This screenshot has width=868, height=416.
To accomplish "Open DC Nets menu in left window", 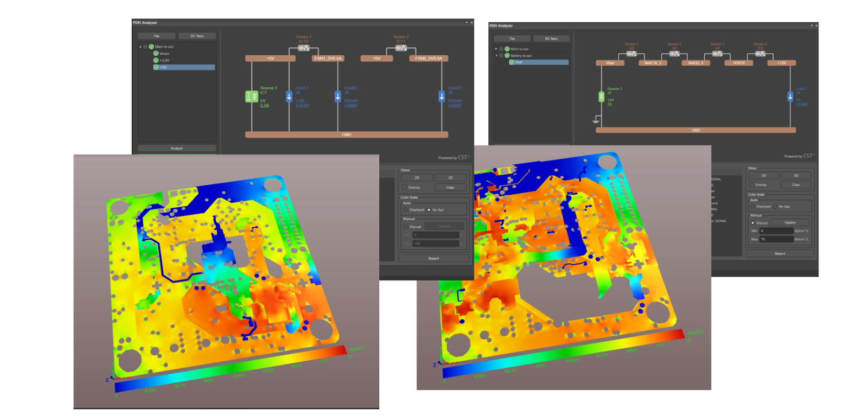I will pyautogui.click(x=197, y=36).
